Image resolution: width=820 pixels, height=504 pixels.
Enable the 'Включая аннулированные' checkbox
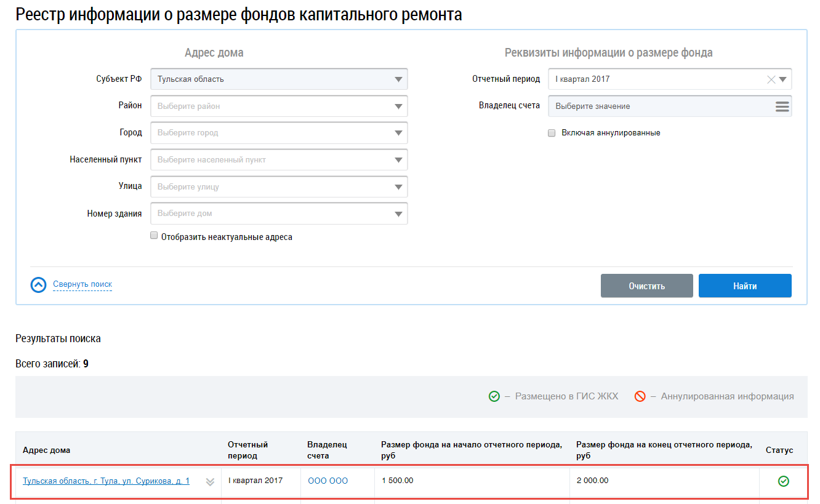pos(552,133)
